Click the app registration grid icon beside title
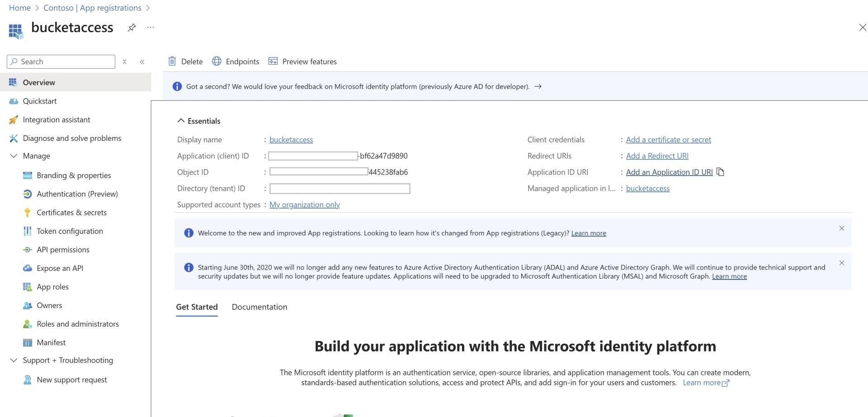The width and height of the screenshot is (868, 417). point(16,31)
